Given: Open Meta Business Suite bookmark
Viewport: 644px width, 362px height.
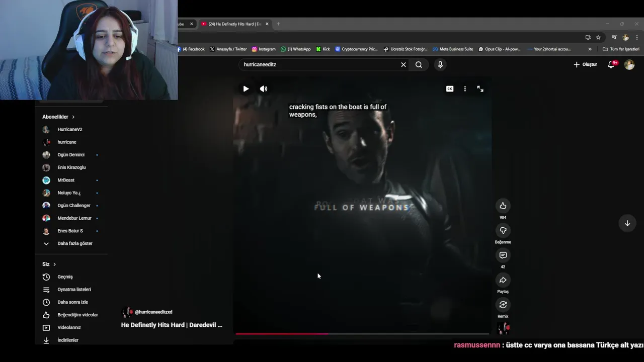Looking at the screenshot, I should (x=453, y=49).
